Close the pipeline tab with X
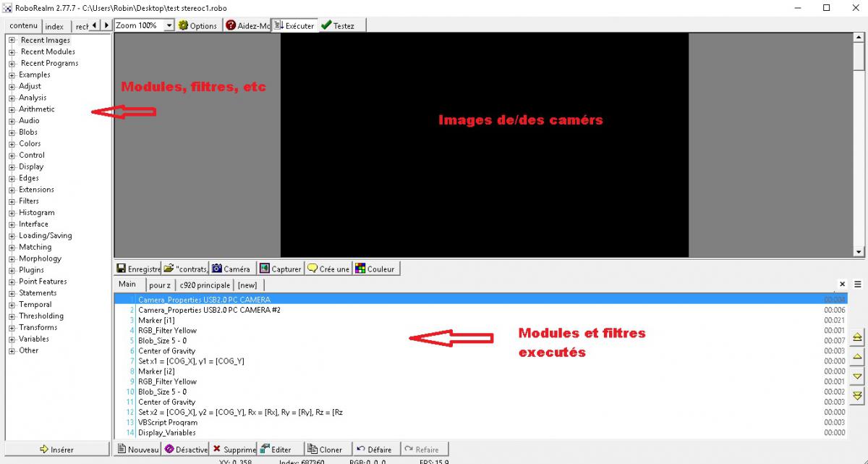This screenshot has width=868, height=464. [x=843, y=284]
